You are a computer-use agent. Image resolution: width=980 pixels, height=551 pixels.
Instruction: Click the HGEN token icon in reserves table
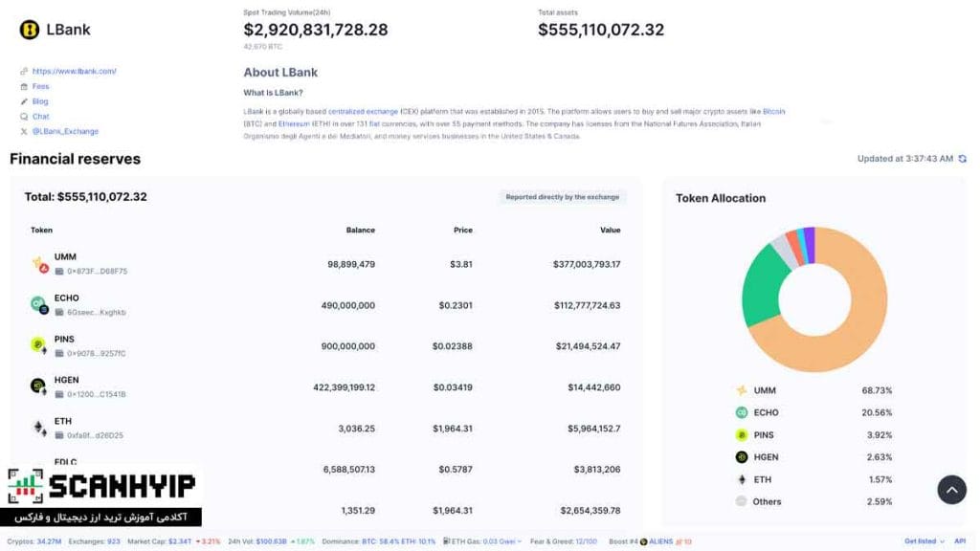(x=38, y=386)
